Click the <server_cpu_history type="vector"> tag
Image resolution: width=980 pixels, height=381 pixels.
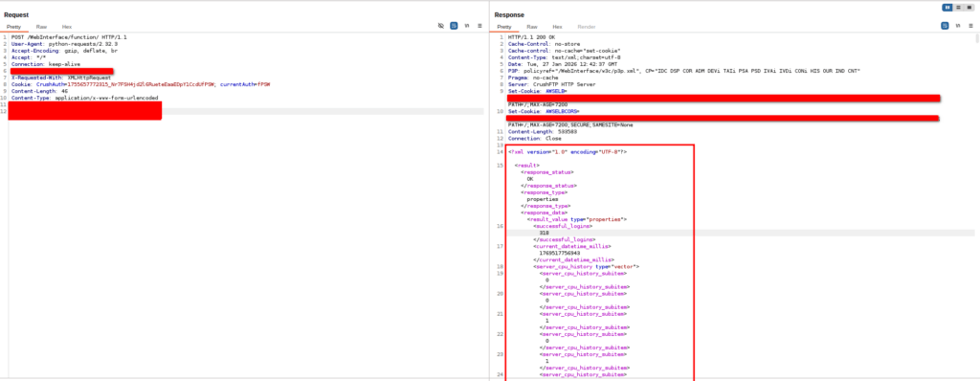(587, 266)
